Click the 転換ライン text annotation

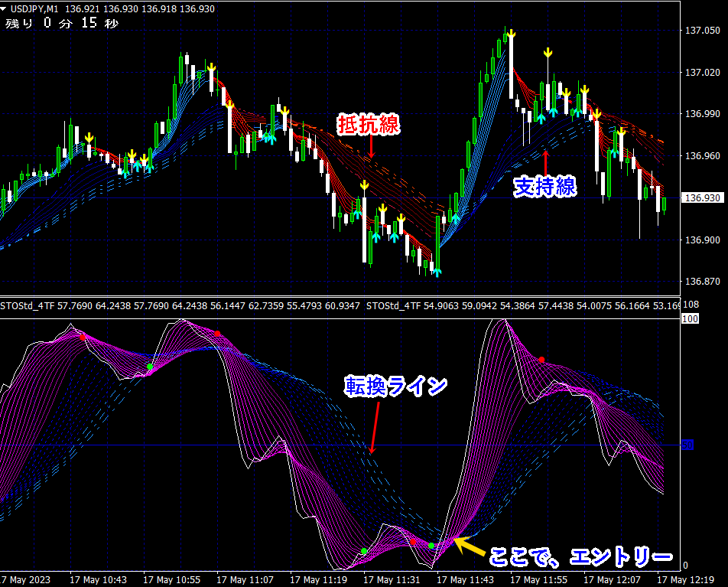click(395, 386)
